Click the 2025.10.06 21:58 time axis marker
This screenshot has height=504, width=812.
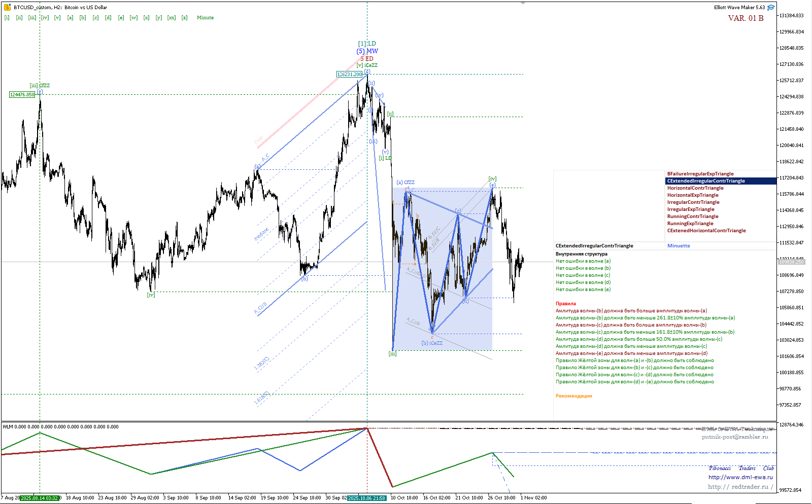point(366,498)
